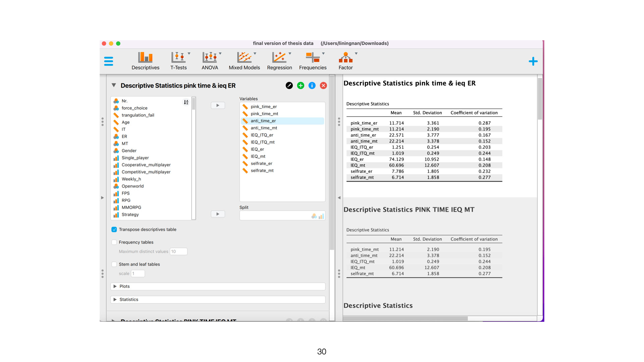Duplicate analysis with green plus icon
This screenshot has width=644, height=362.
point(301,85)
